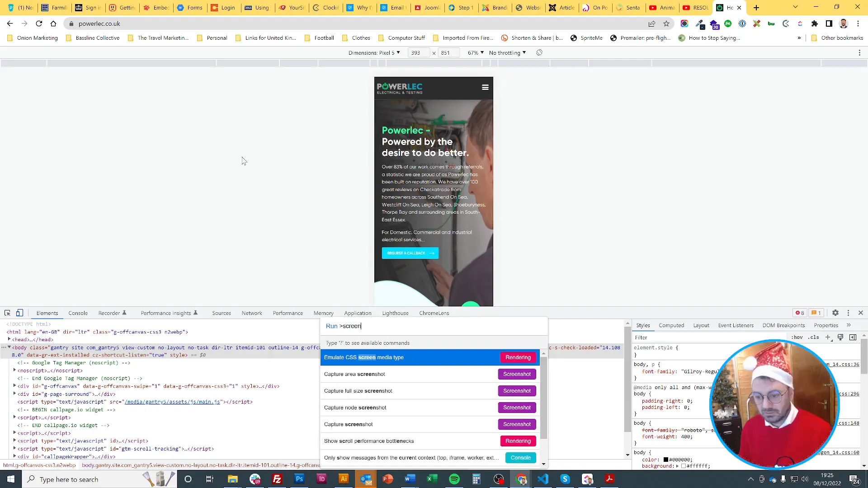
Task: Click the #000000 color swatch
Action: (x=665, y=460)
